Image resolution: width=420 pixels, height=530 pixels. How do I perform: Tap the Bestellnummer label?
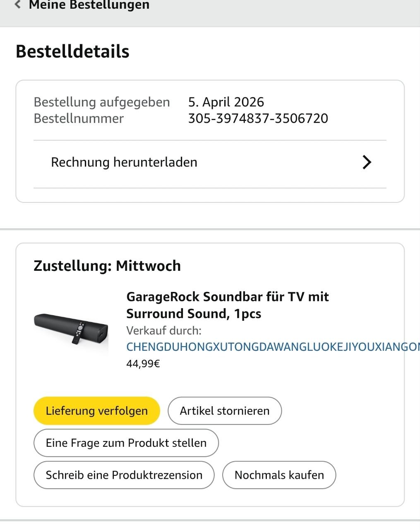(79, 118)
